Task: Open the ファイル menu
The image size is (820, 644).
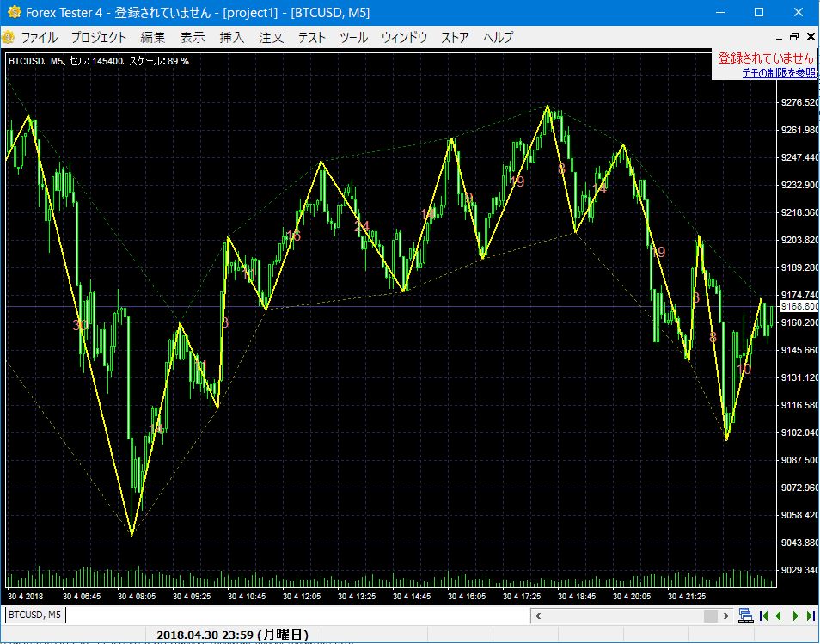Action: click(40, 38)
